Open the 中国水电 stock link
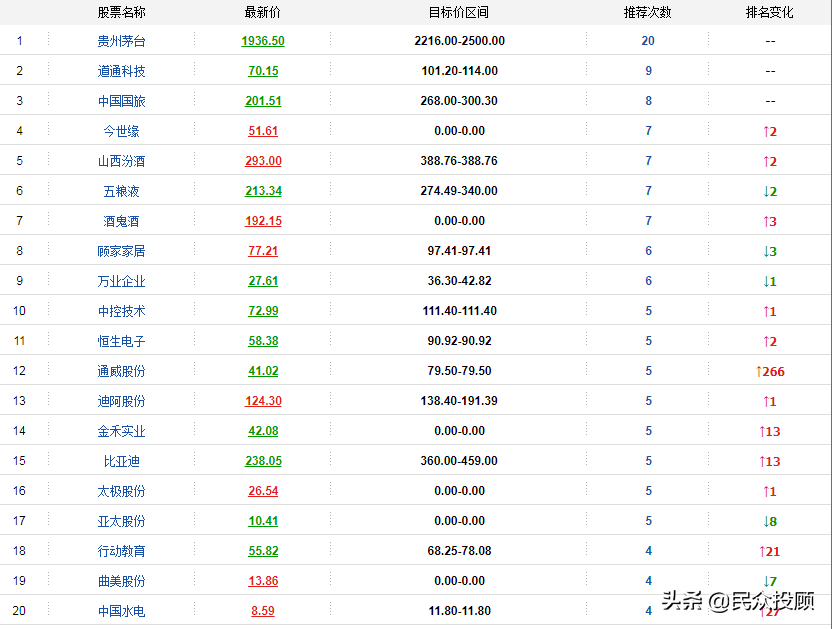 122,611
